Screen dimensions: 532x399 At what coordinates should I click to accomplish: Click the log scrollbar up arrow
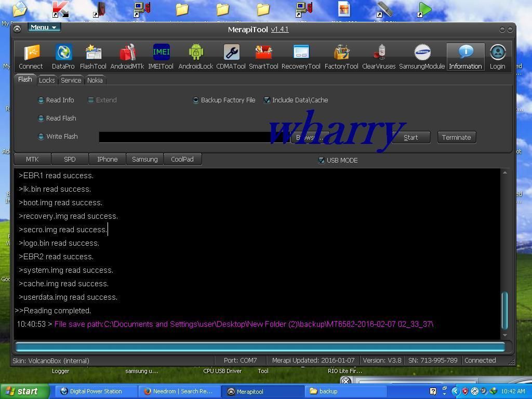pos(505,172)
